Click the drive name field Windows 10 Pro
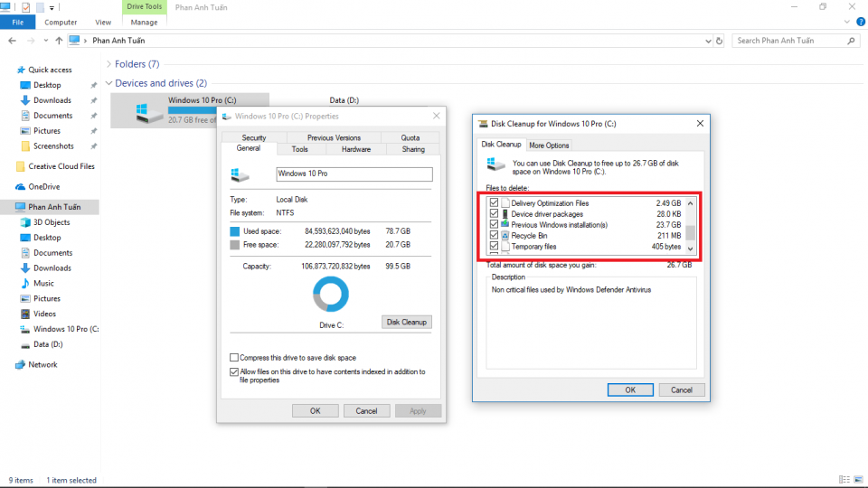868x488 pixels. 354,174
